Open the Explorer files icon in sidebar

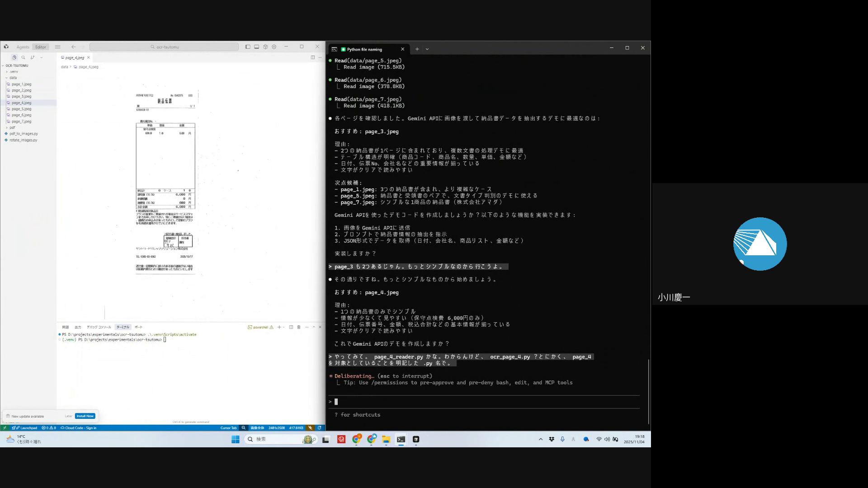pos(14,57)
